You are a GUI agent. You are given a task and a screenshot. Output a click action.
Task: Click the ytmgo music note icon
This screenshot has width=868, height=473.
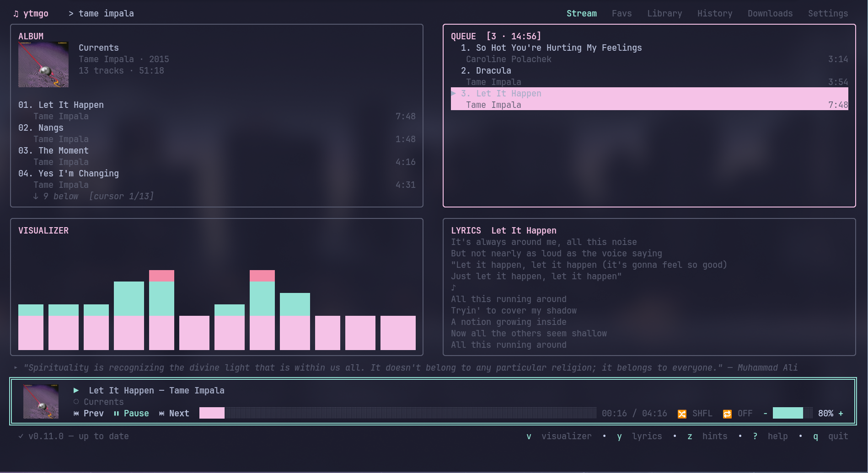[x=16, y=14]
